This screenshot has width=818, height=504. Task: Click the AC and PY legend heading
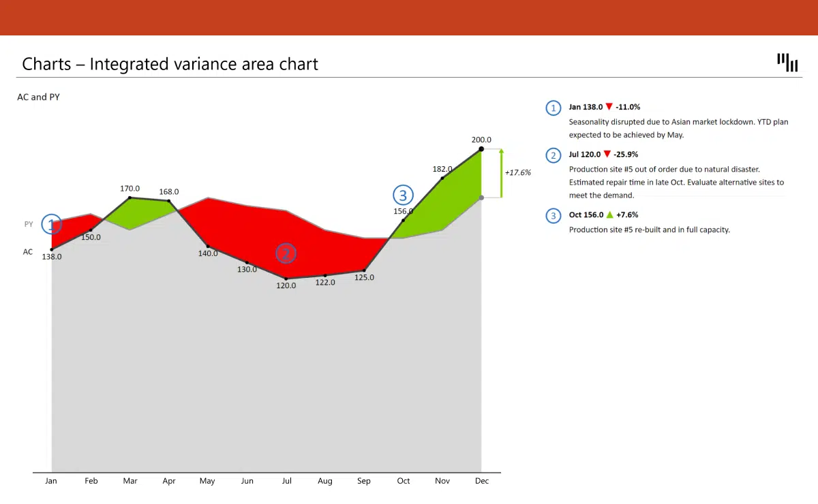tap(38, 97)
